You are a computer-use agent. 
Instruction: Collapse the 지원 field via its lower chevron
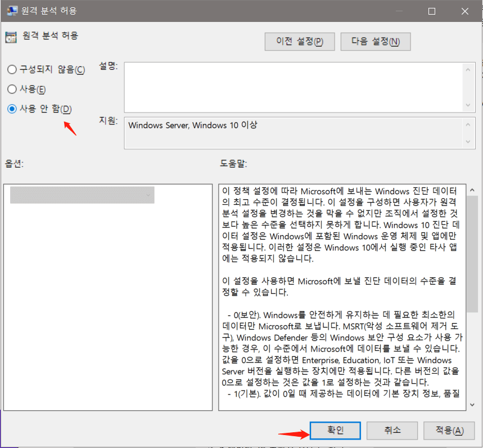[x=468, y=142]
